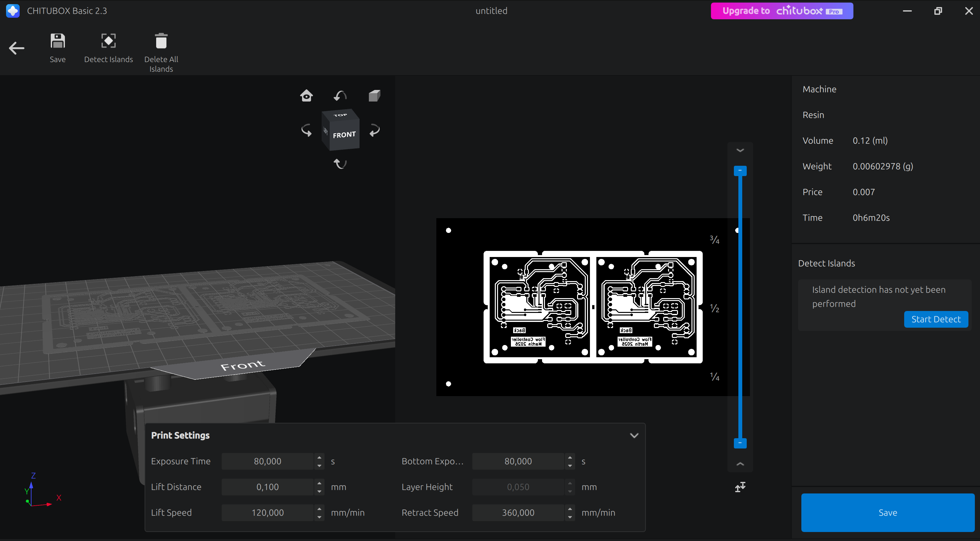This screenshot has height=541, width=980.
Task: Click Delete All Islands trash icon
Action: click(161, 41)
